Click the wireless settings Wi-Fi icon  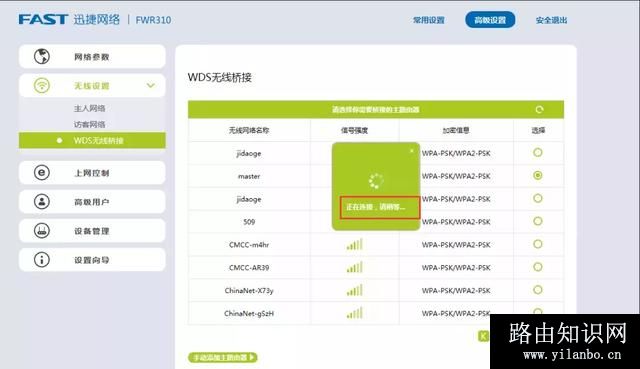click(x=42, y=85)
